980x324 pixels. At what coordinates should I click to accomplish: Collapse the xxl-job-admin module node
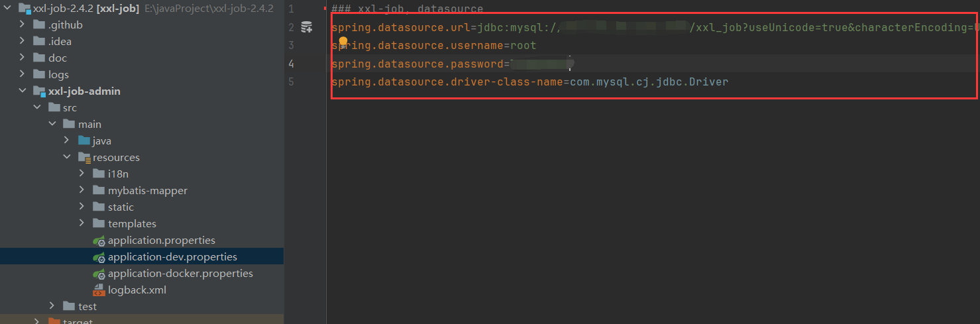click(23, 91)
